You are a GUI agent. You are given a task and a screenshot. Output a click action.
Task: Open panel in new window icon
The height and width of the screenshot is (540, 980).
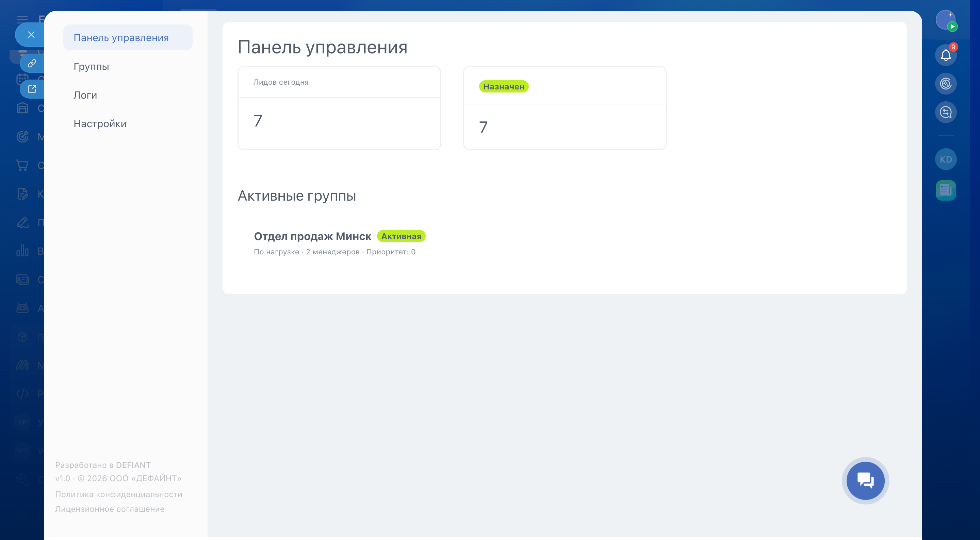[x=32, y=89]
